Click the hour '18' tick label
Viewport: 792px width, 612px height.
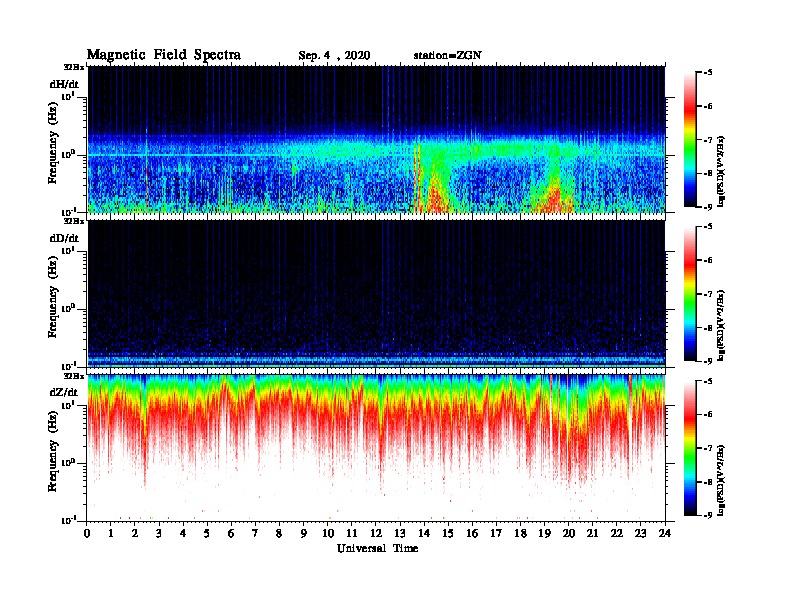[520, 534]
